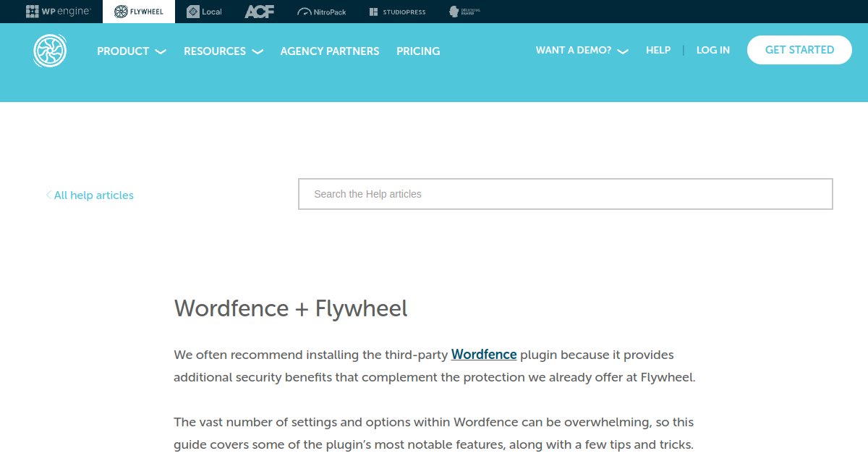
Task: Open the Help link in header
Action: (x=658, y=50)
